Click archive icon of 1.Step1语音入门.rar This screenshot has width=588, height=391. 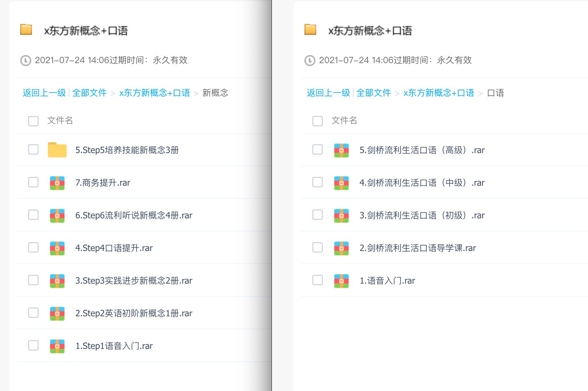57,346
